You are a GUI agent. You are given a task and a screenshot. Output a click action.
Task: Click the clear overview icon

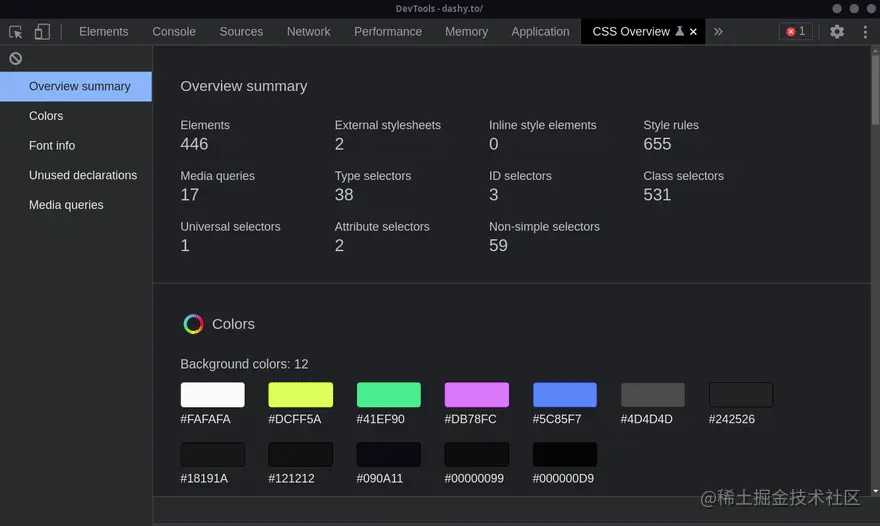coord(16,58)
